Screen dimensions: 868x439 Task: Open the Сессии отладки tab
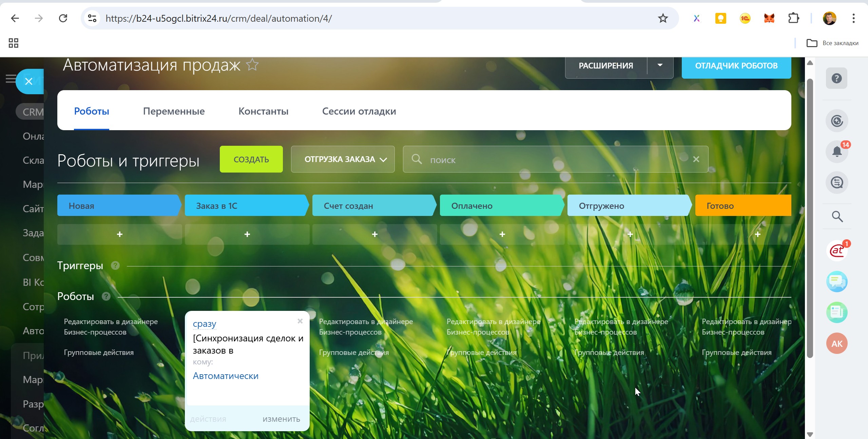(359, 111)
